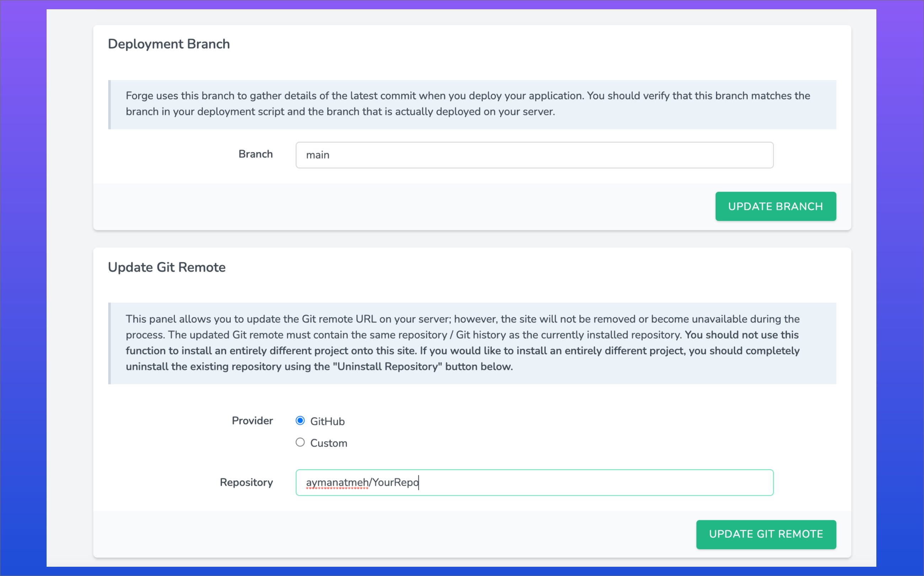Click the Branch field label
The width and height of the screenshot is (924, 576).
[x=255, y=154]
